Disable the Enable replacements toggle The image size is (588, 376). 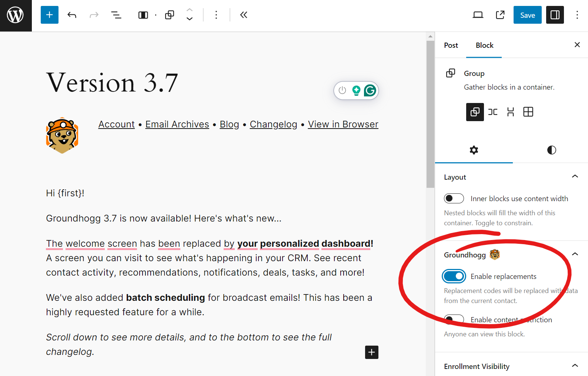coord(454,276)
